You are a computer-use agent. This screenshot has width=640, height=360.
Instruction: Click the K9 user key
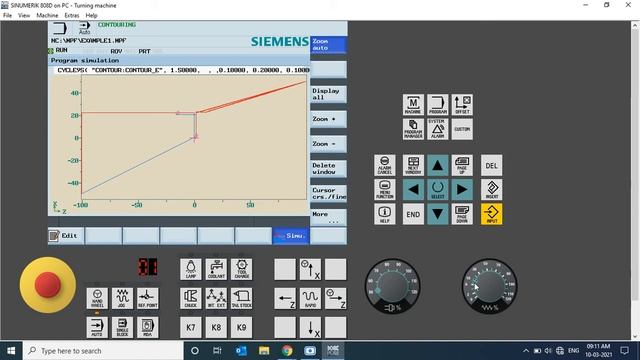[x=242, y=327]
